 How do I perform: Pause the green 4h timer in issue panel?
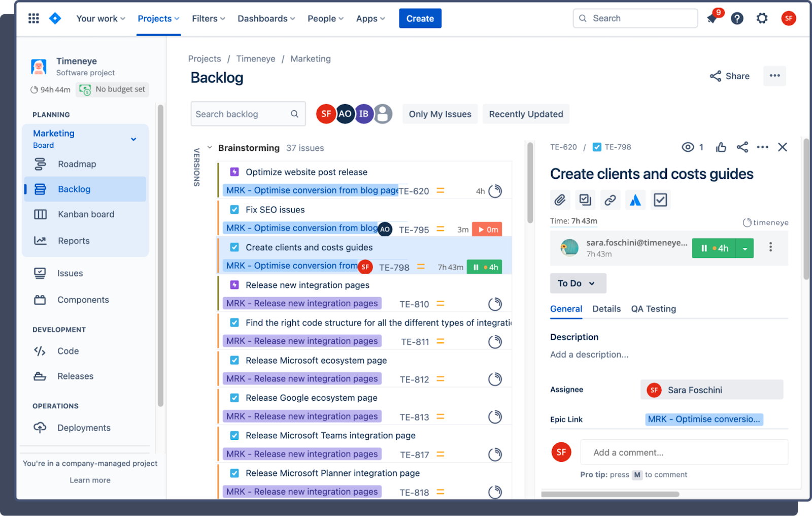(714, 248)
